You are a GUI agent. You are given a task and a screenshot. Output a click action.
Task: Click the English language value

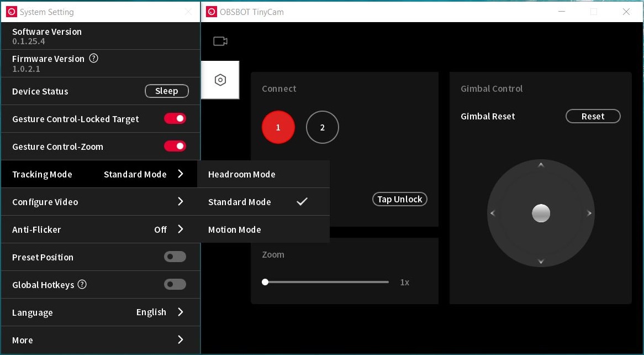(151, 312)
